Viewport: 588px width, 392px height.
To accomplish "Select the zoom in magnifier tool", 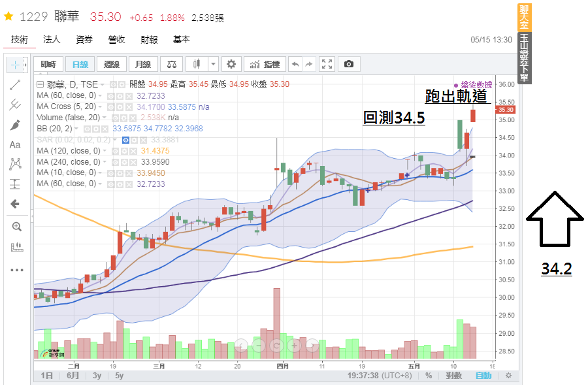I will [16, 227].
